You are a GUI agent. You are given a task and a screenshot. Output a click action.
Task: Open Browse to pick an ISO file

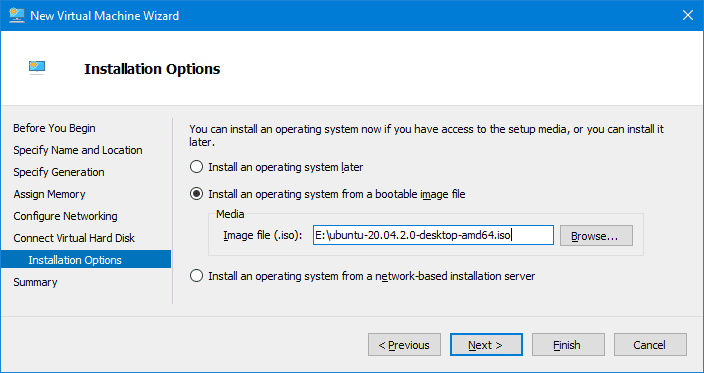click(596, 236)
